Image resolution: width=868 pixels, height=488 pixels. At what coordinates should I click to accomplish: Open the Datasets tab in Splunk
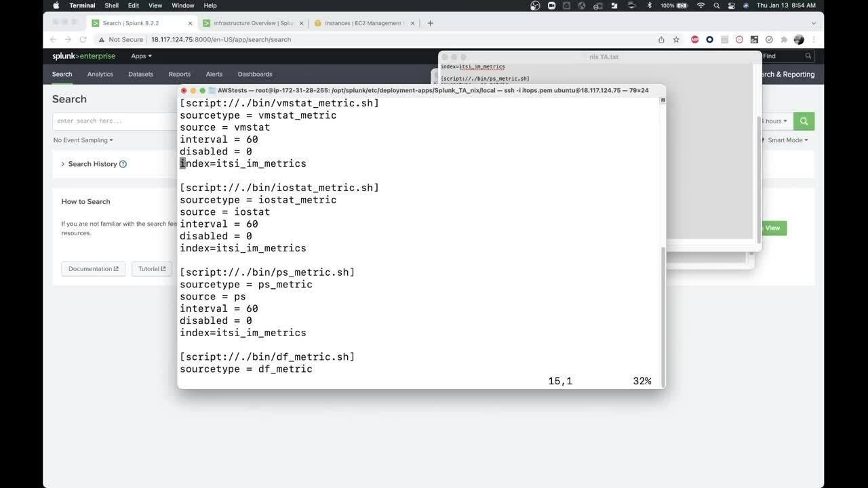click(140, 74)
